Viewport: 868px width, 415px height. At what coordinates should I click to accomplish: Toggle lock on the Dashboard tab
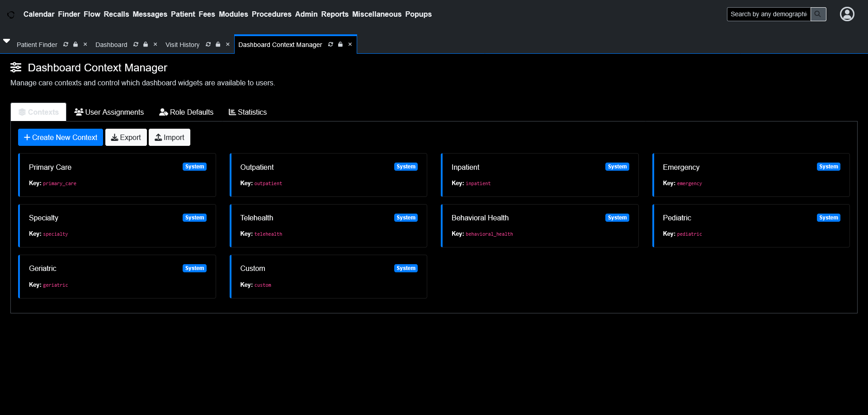pos(146,44)
